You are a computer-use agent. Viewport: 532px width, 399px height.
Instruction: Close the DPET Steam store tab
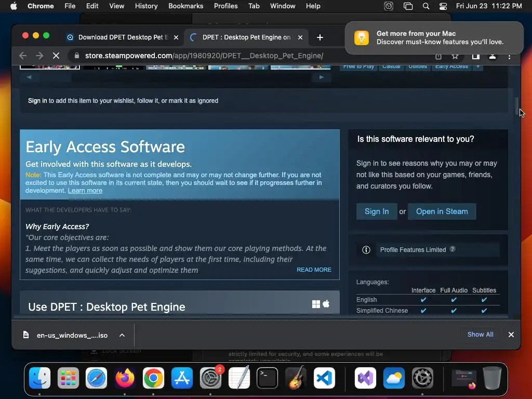click(x=300, y=37)
